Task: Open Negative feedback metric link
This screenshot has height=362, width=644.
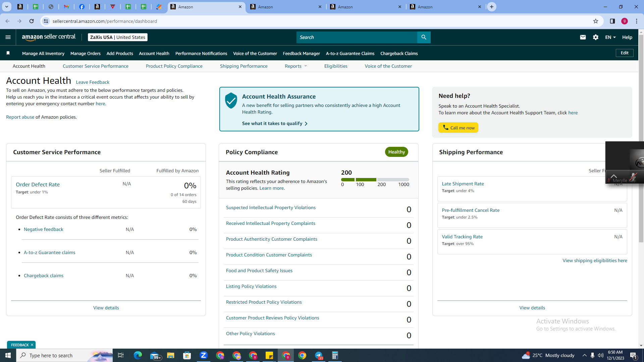Action: (44, 229)
